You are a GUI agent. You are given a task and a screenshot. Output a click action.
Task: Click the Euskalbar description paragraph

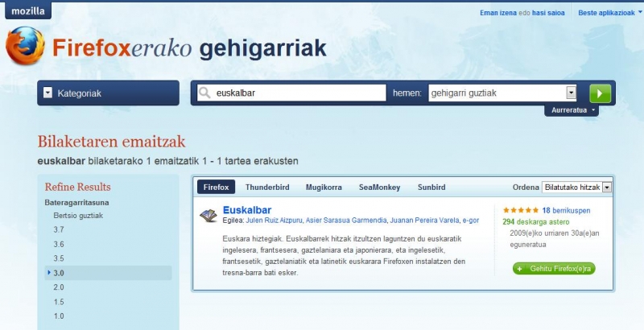[345, 255]
